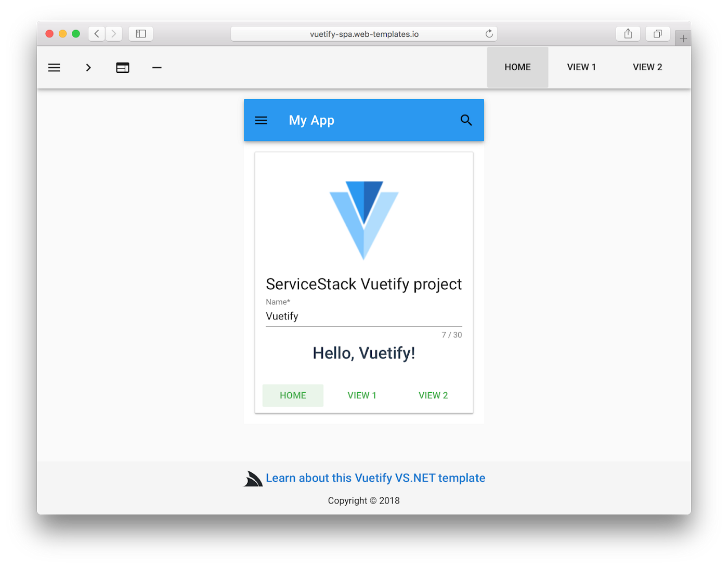Image resolution: width=728 pixels, height=567 pixels.
Task: Click the Name input field showing Vuetify
Action: 364,316
